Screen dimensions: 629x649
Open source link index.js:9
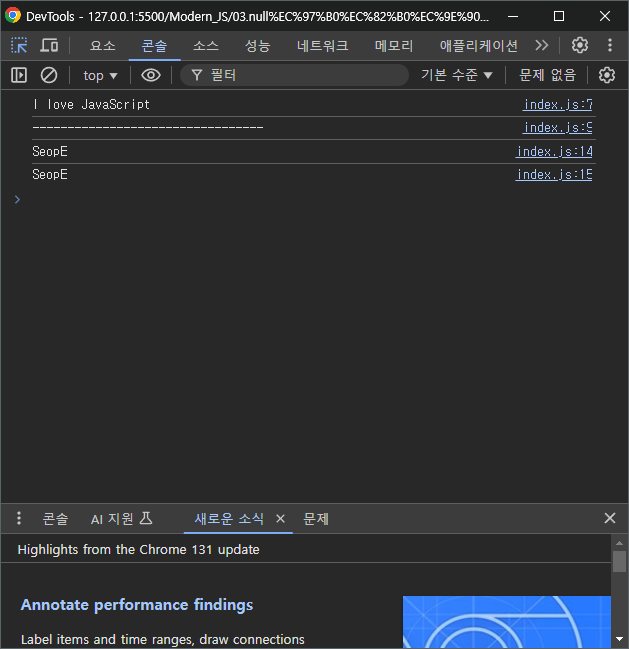pyautogui.click(x=557, y=127)
